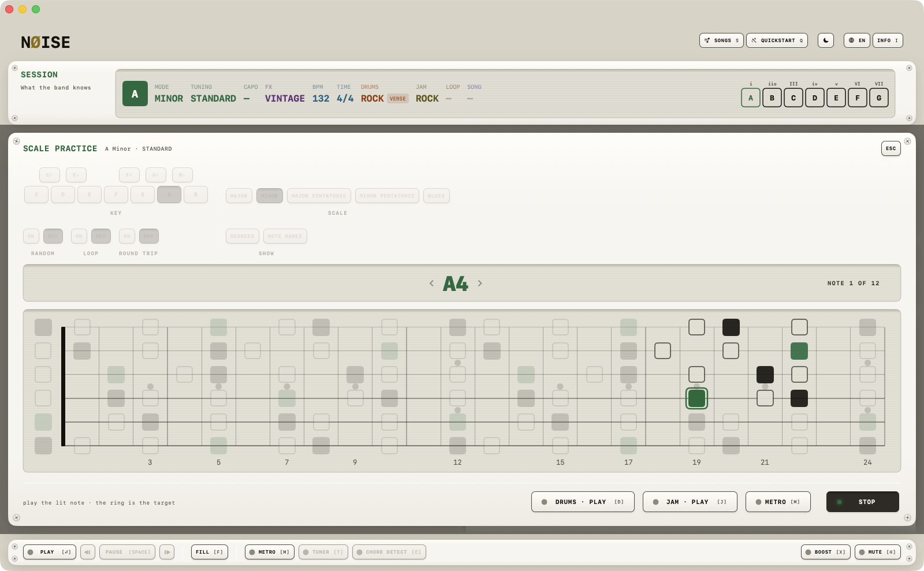This screenshot has width=924, height=571.
Task: Select the Blues scale option
Action: coord(437,196)
